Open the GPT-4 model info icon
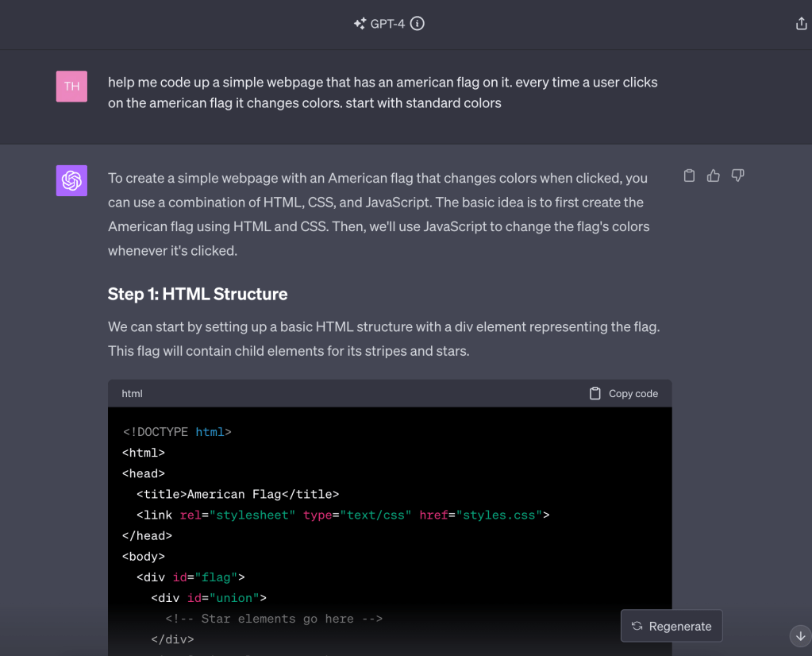The image size is (812, 656). 417,24
